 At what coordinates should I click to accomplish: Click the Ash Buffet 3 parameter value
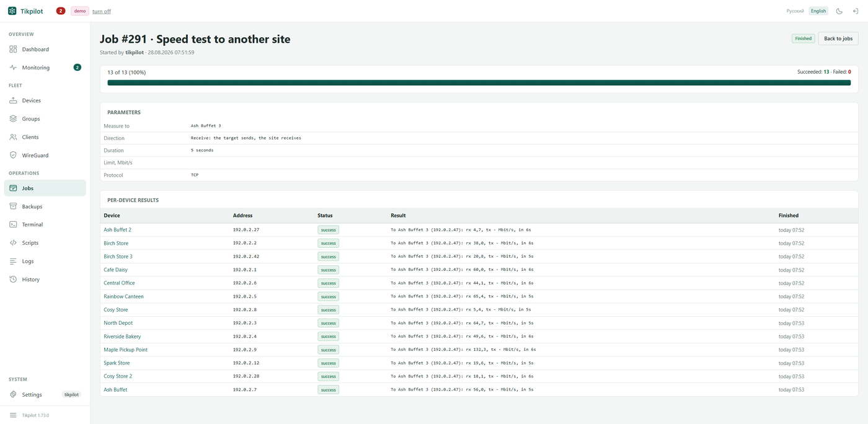(206, 126)
